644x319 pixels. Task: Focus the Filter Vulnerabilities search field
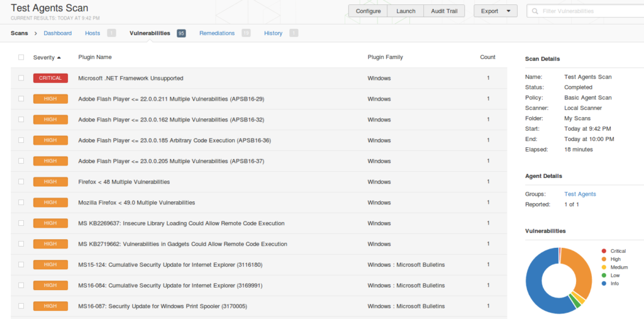click(588, 11)
